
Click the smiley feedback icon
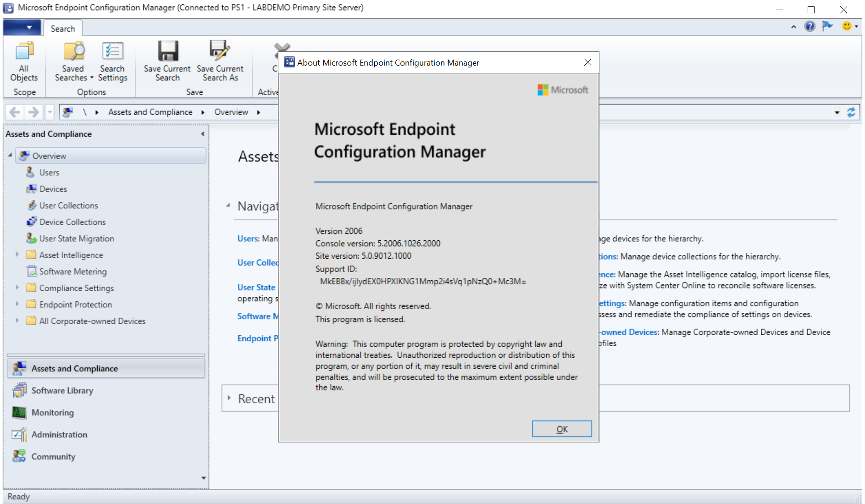847,27
